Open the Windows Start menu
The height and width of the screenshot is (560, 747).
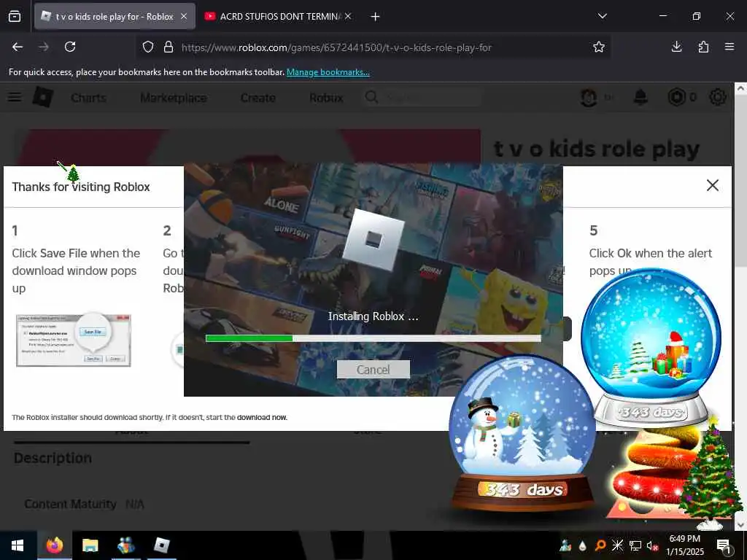pos(18,545)
